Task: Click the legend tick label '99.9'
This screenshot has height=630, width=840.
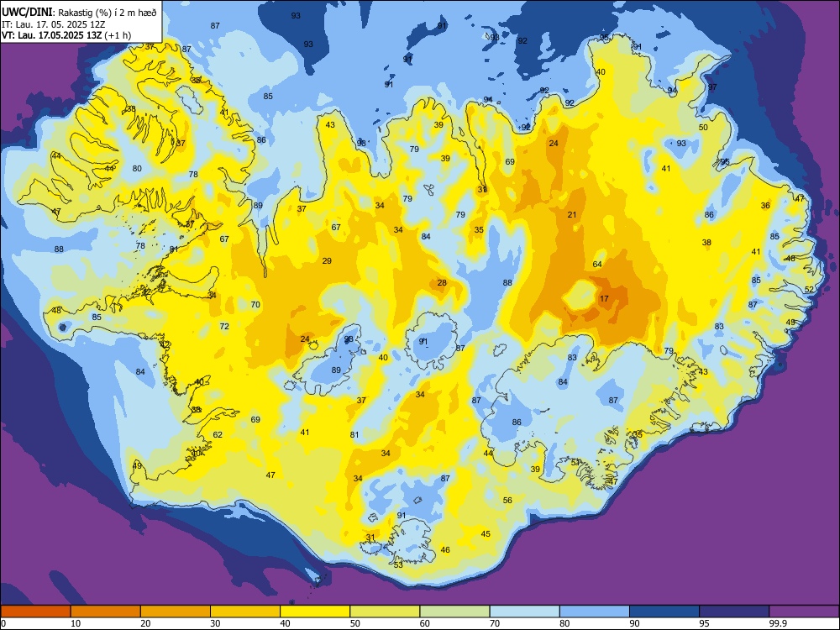Action: (x=778, y=623)
